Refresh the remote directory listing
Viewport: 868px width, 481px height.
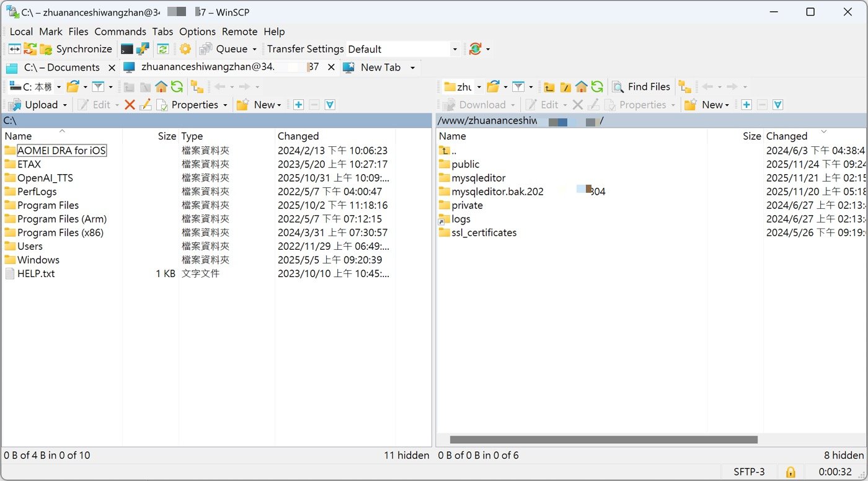point(597,87)
